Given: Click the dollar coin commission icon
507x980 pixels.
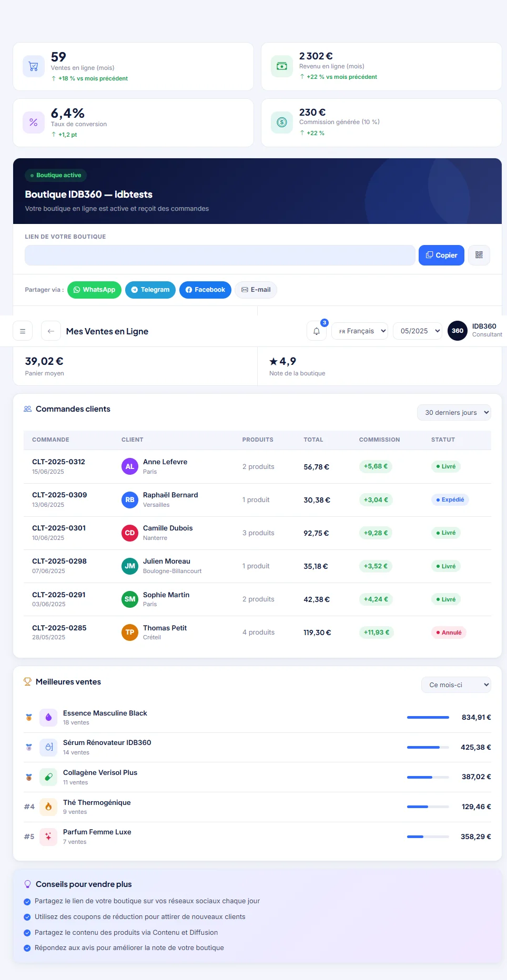Looking at the screenshot, I should [x=281, y=122].
